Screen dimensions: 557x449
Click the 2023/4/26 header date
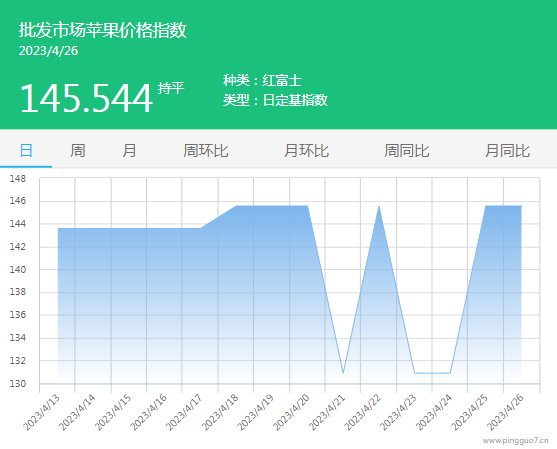48,51
